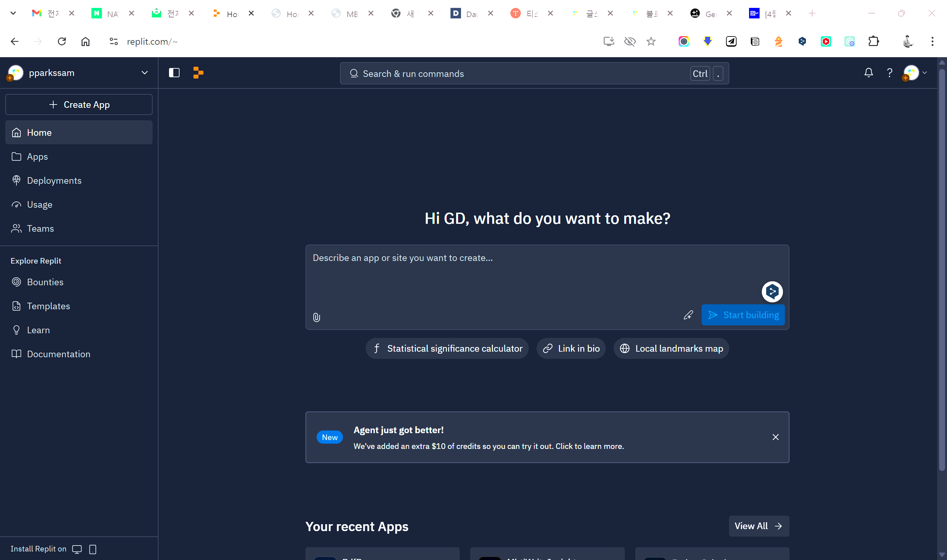Open browser extensions puzzle icon
947x560 pixels.
point(873,41)
